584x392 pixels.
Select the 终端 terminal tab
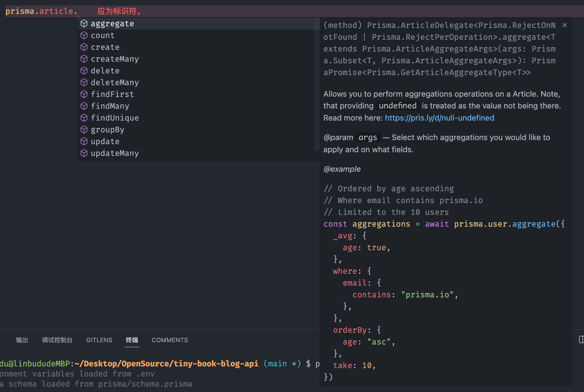coord(132,340)
